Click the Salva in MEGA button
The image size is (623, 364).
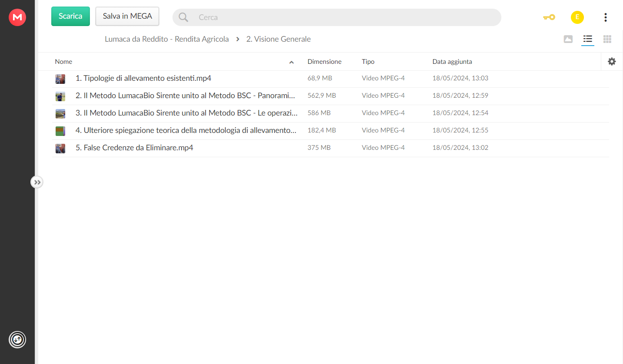click(x=127, y=16)
